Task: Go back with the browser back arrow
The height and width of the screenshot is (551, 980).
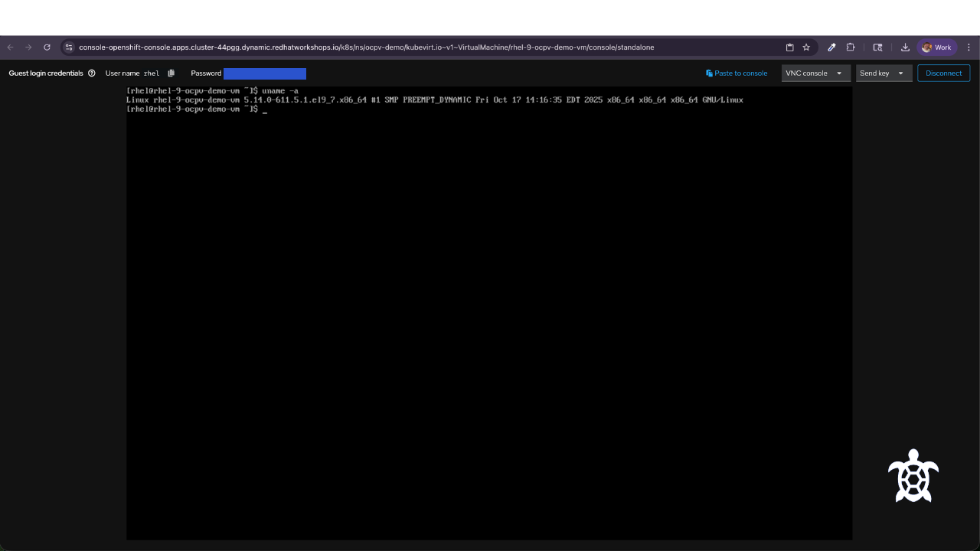Action: click(11, 47)
